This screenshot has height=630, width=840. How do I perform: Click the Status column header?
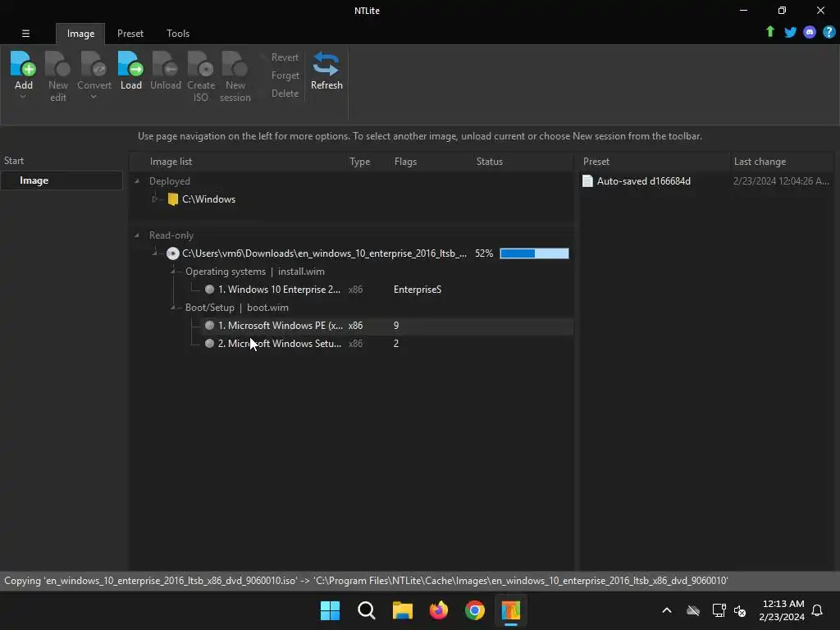click(x=523, y=162)
